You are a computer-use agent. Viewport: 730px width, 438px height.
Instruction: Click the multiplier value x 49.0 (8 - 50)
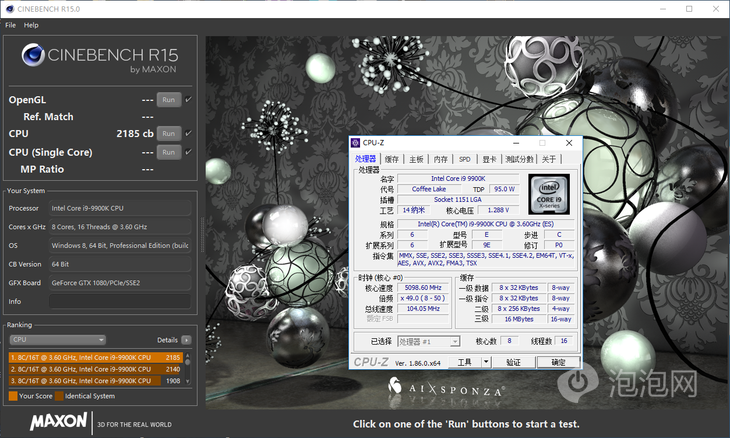coord(423,298)
